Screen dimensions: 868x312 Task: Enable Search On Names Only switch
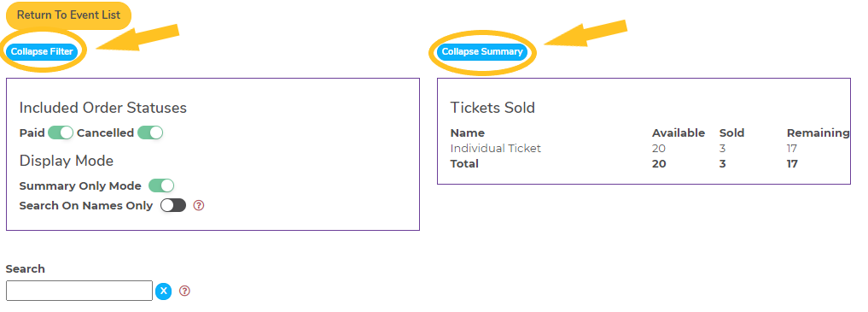tap(173, 206)
